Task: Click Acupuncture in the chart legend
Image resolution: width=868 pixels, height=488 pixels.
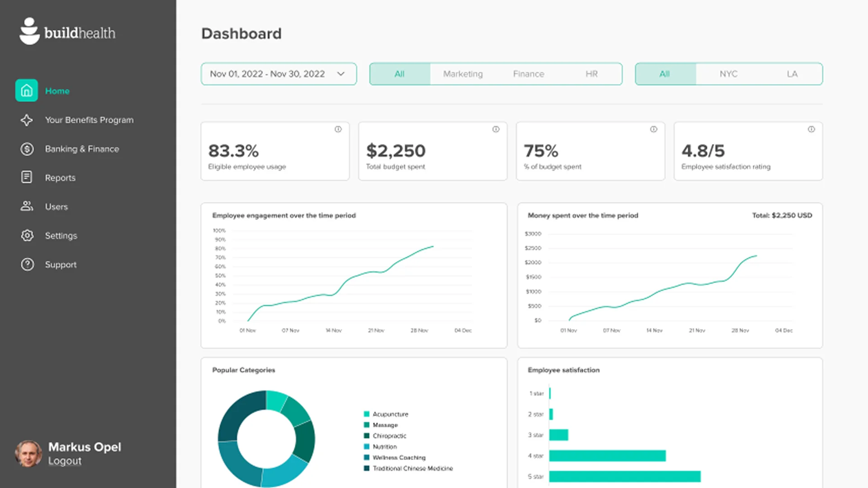Action: click(390, 414)
